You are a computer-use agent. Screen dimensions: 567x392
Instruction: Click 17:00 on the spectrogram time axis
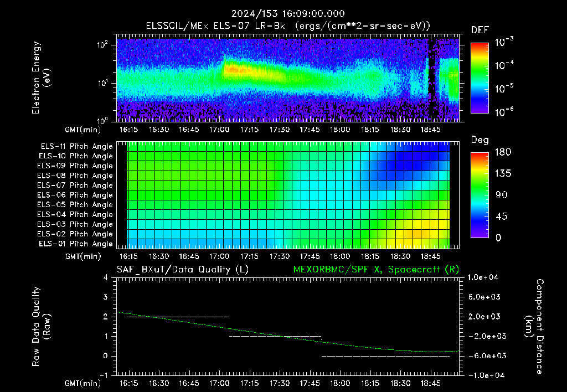(x=219, y=130)
